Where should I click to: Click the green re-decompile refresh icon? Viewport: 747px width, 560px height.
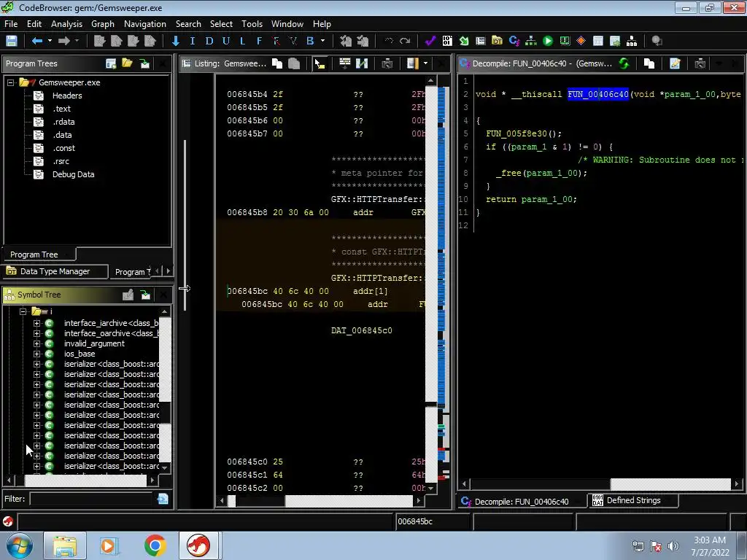click(624, 63)
